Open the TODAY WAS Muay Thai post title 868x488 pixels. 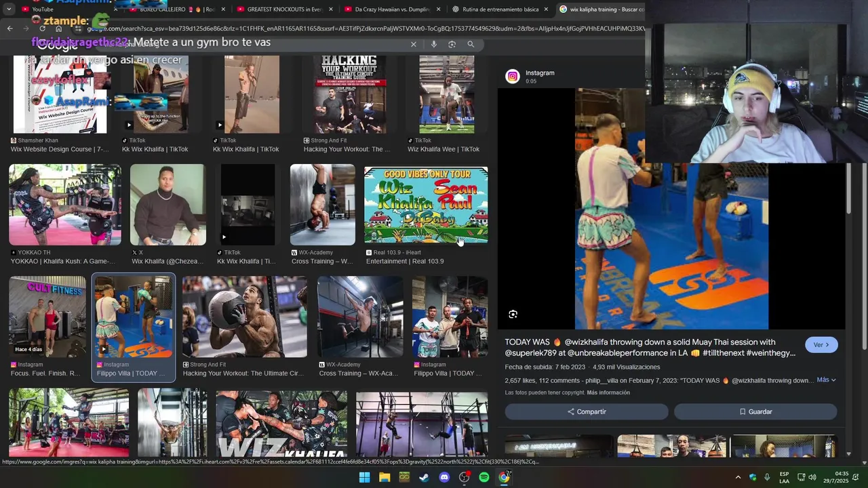click(x=650, y=347)
